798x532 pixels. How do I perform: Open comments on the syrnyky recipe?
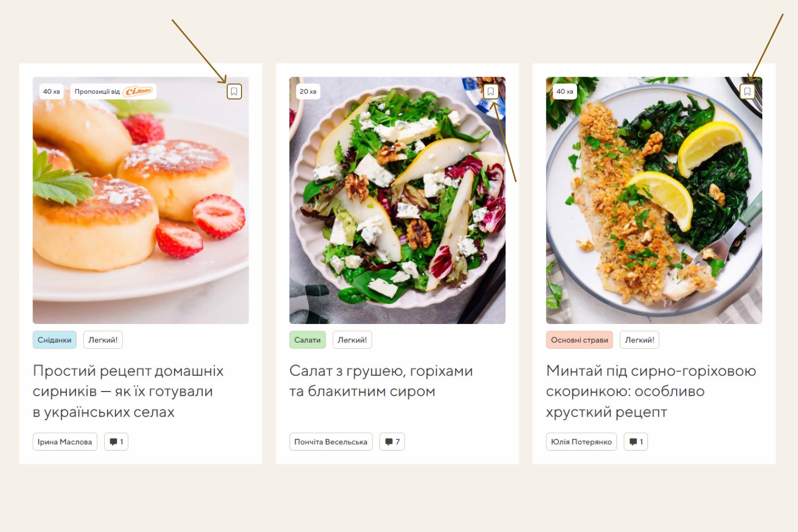click(116, 442)
